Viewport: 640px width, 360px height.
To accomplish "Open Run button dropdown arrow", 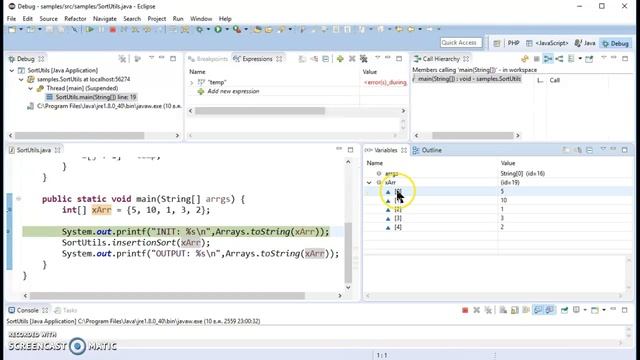I will pos(227,29).
